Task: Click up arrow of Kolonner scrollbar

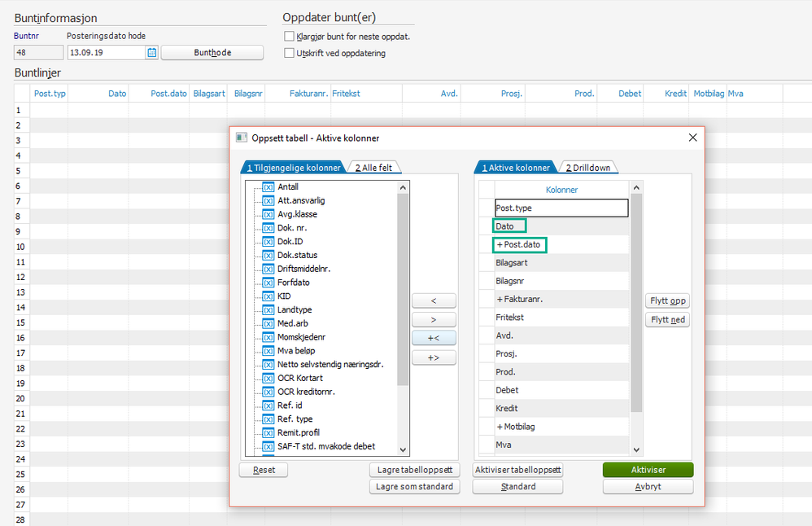Action: click(x=636, y=187)
